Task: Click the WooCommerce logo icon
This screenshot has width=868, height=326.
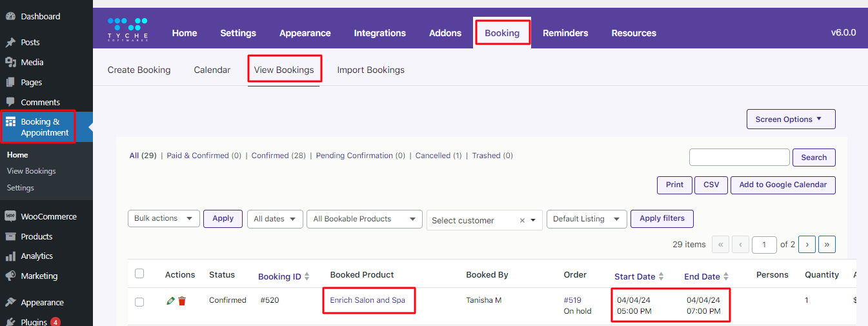Action: pyautogui.click(x=10, y=216)
